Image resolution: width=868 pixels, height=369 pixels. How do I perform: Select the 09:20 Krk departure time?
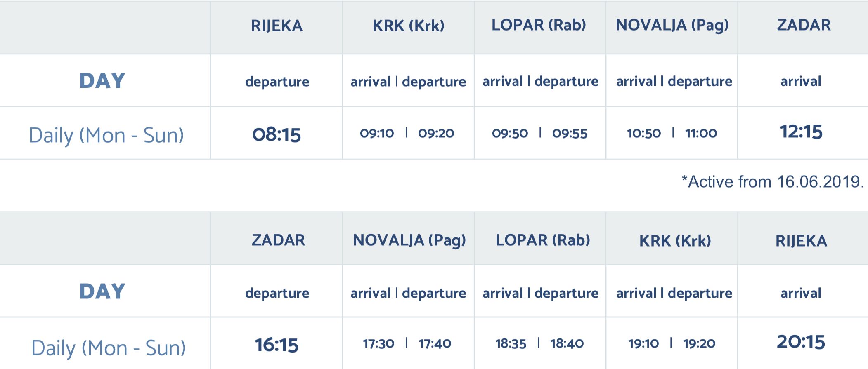[436, 133]
